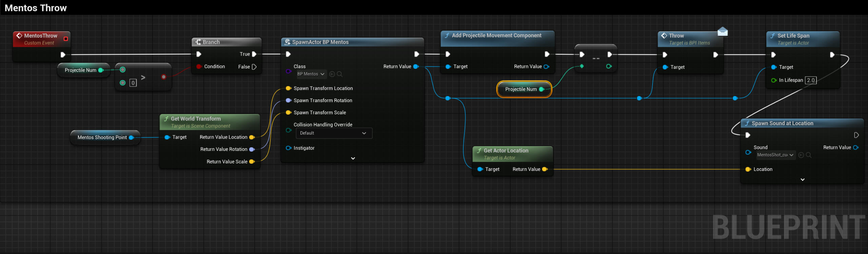Click the Instigator input pin on SpawnActor
Screen dimensions: 868x254
click(x=288, y=148)
